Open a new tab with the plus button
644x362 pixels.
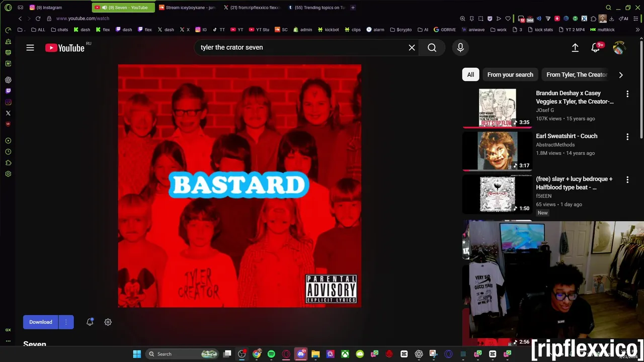point(353,8)
